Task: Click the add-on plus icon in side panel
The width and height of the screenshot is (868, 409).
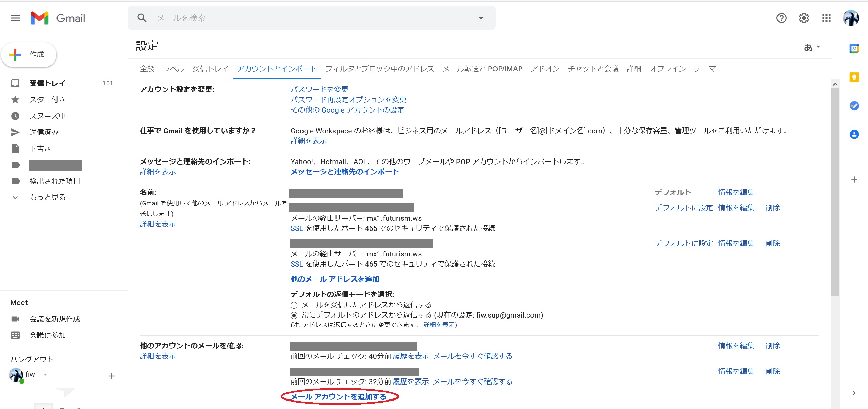Action: tap(854, 180)
